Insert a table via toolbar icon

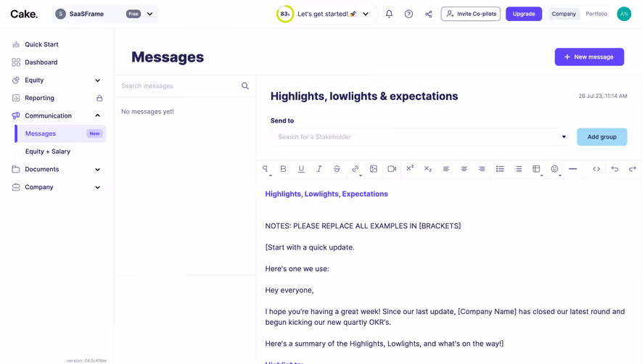coord(536,169)
